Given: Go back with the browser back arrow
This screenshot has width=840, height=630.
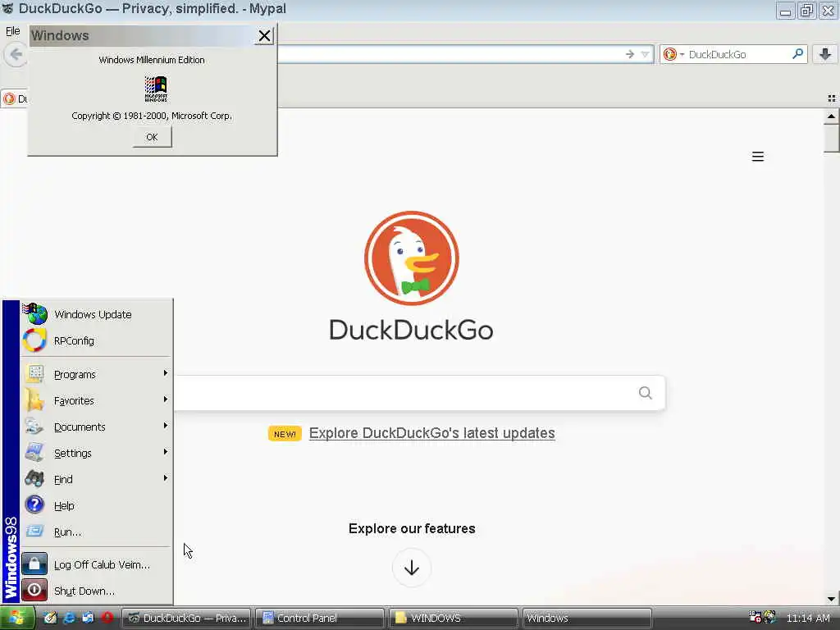Looking at the screenshot, I should [x=16, y=54].
